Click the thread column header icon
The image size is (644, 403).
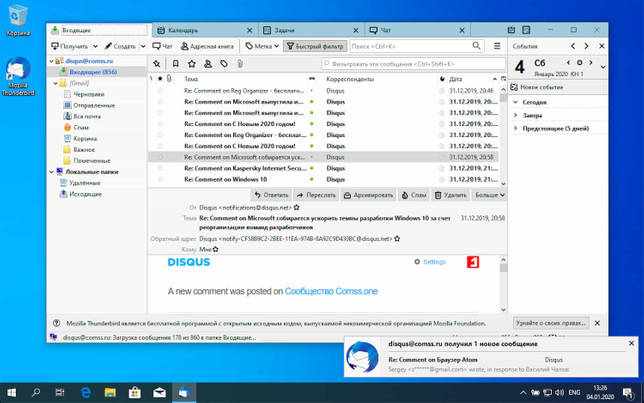click(x=151, y=78)
